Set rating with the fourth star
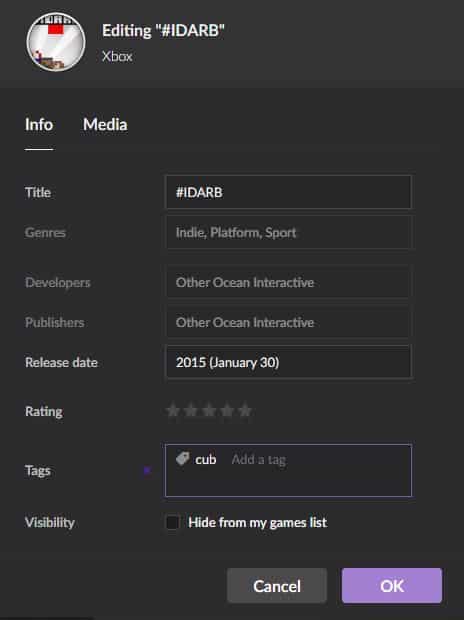Image resolution: width=464 pixels, height=620 pixels. pyautogui.click(x=227, y=410)
